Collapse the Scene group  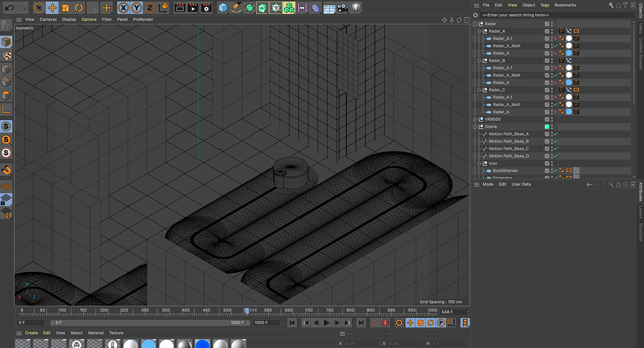point(475,127)
